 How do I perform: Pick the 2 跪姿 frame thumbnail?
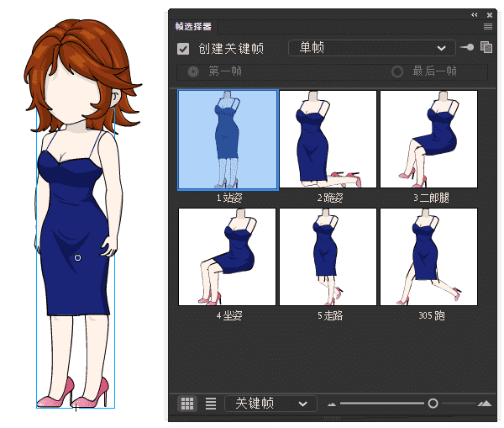tap(328, 140)
